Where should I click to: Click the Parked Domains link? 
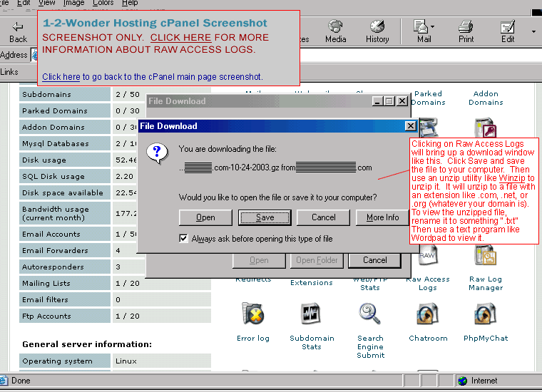tap(428, 98)
